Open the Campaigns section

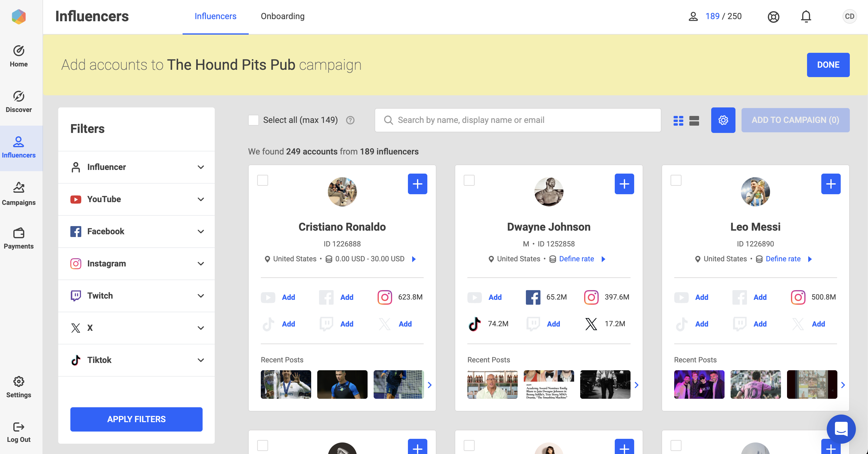(x=19, y=194)
